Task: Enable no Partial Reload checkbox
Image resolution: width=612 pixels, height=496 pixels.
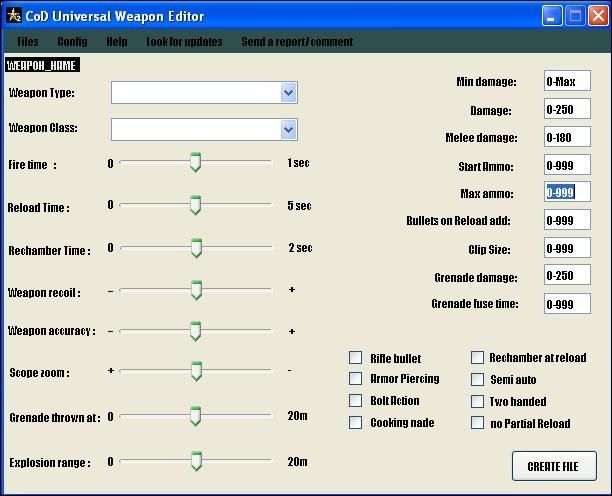Action: (477, 423)
